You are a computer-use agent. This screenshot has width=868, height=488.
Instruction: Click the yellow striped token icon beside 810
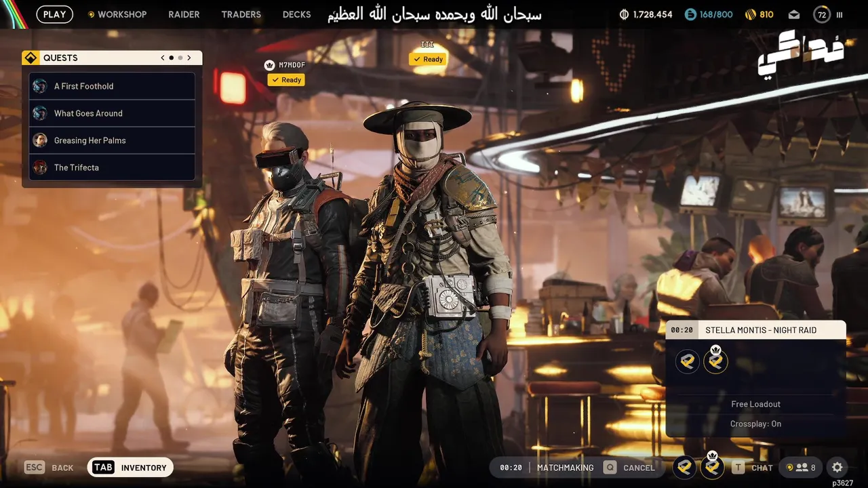click(750, 14)
